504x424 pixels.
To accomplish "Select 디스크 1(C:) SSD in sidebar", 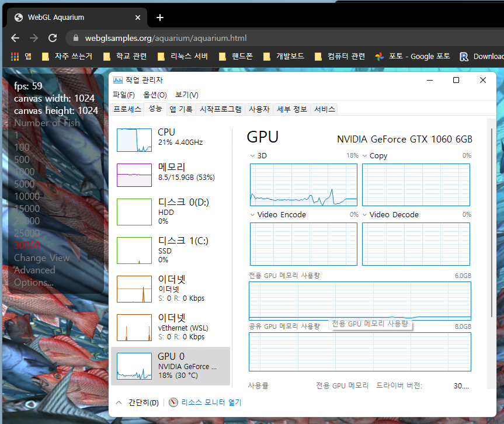I will point(171,250).
